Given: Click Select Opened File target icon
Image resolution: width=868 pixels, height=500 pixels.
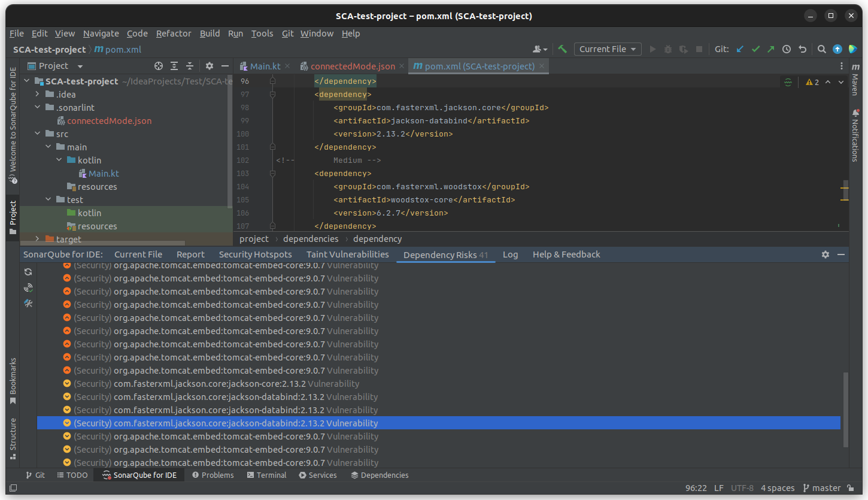Looking at the screenshot, I should click(159, 66).
